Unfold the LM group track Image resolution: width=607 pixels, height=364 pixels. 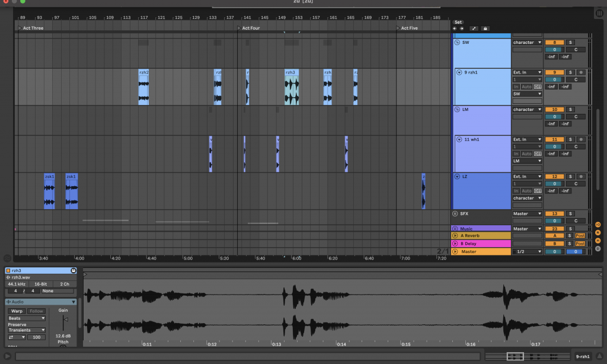457,110
